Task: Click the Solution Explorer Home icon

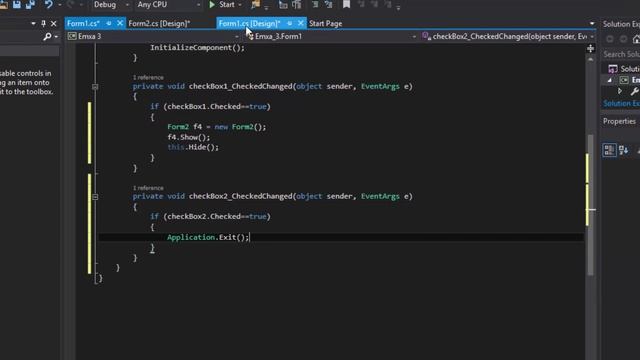Action: (636, 39)
